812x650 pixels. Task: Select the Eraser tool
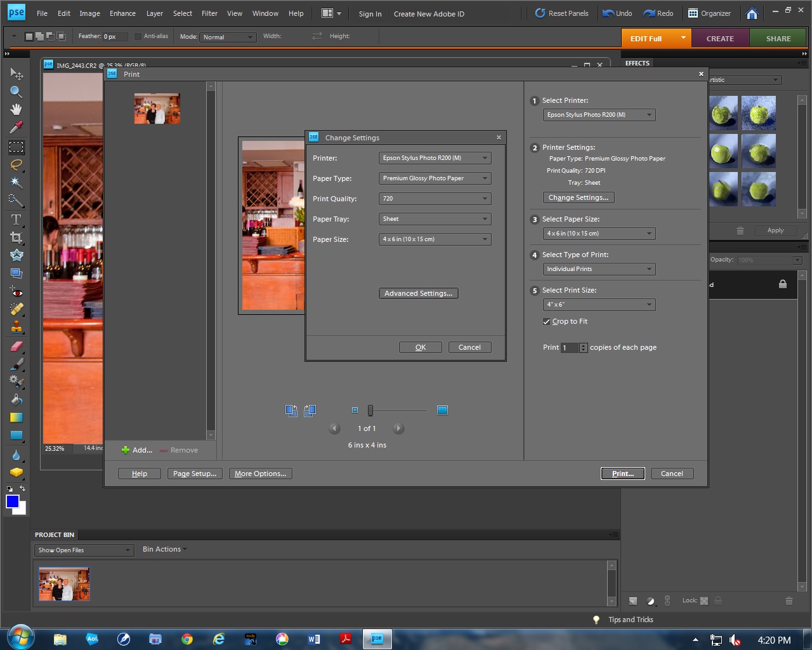(x=16, y=347)
